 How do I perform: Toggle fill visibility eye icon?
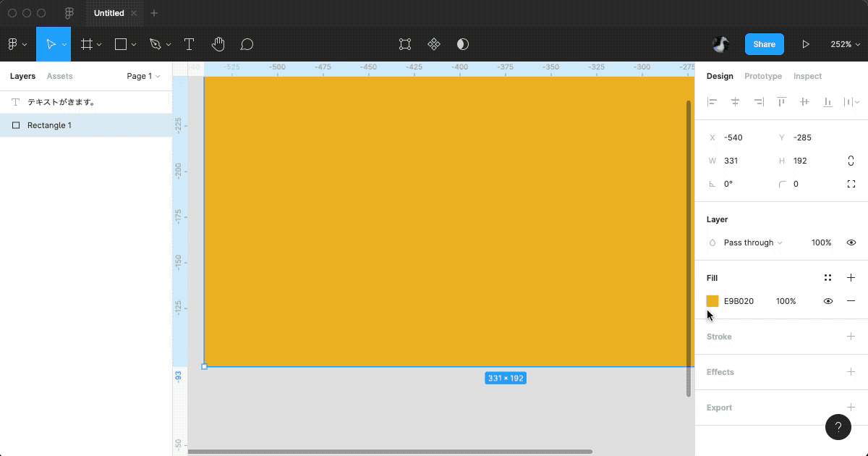[828, 301]
